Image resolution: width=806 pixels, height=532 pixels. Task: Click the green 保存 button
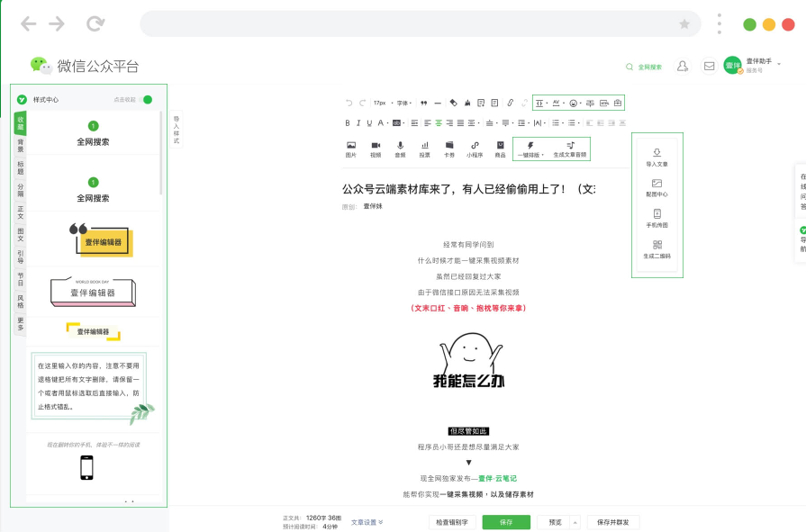tap(506, 522)
